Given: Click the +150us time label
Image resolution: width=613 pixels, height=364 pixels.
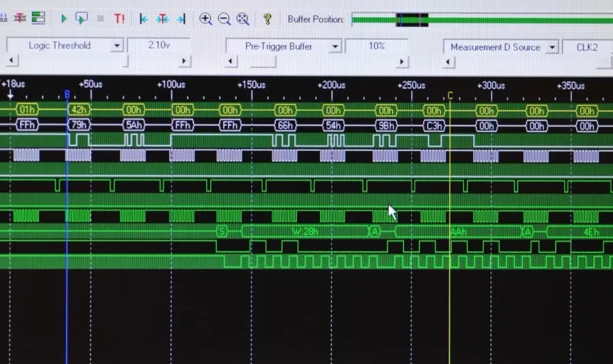Looking at the screenshot, I should pyautogui.click(x=251, y=85).
